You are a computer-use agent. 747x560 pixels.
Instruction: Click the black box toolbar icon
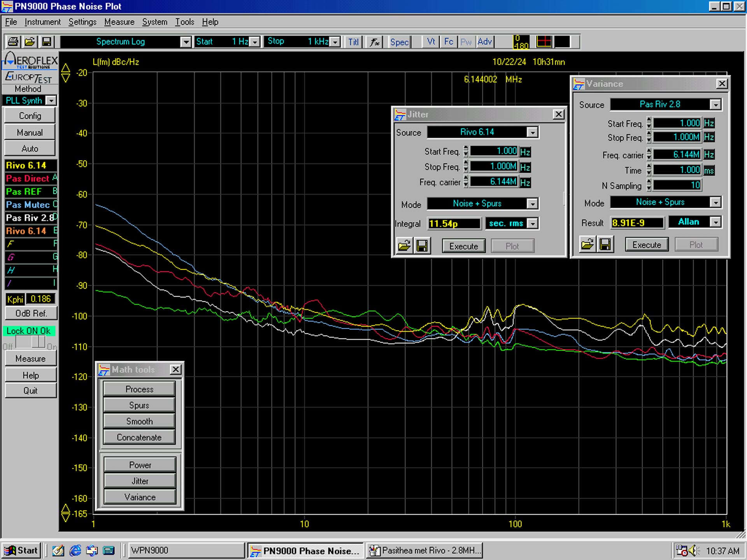[x=562, y=42]
